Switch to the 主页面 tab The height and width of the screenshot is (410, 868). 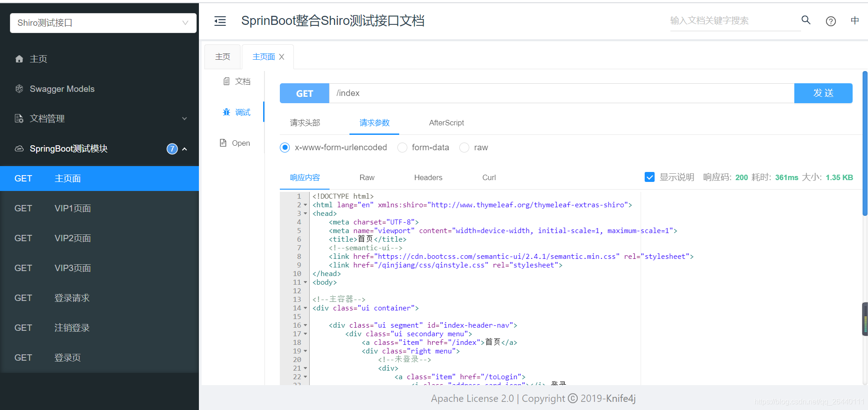(x=264, y=57)
